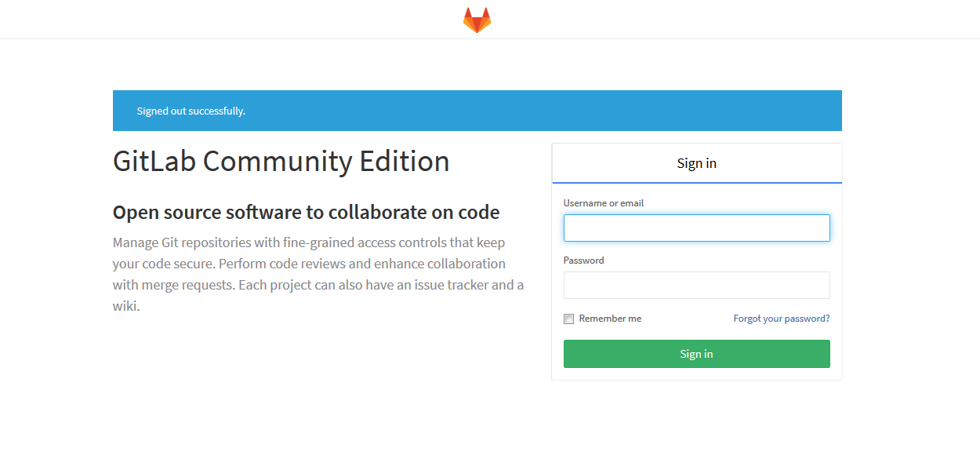Click the line mentioning merge requests
This screenshot has width=980, height=470.
pyautogui.click(x=318, y=285)
